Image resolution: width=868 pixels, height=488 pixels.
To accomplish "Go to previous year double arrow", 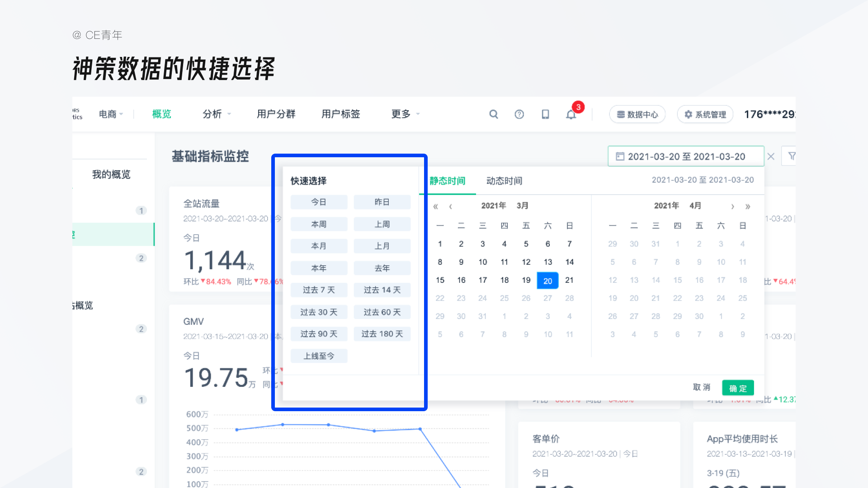I will pyautogui.click(x=435, y=206).
